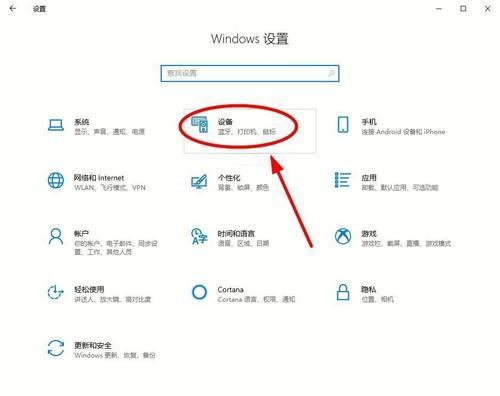Screen dimensions: 500x396
Task: Select the Cortana label
Action: click(x=230, y=290)
